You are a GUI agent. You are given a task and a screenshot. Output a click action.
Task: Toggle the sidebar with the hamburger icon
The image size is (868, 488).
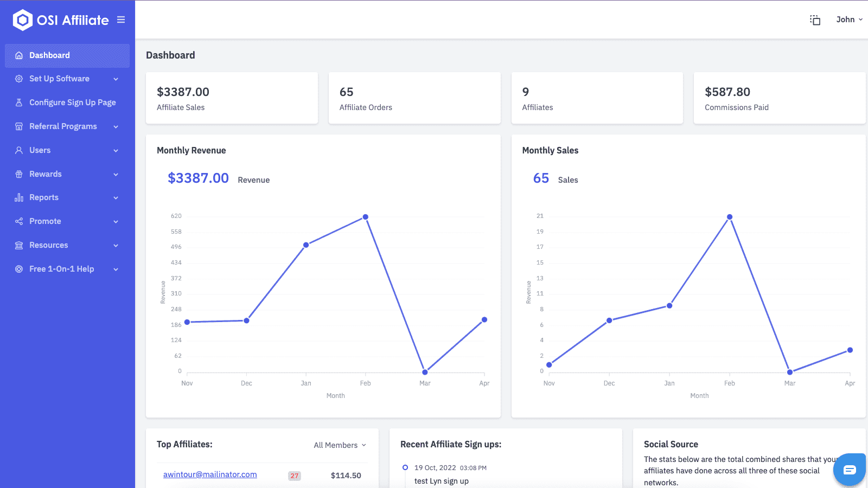click(120, 20)
